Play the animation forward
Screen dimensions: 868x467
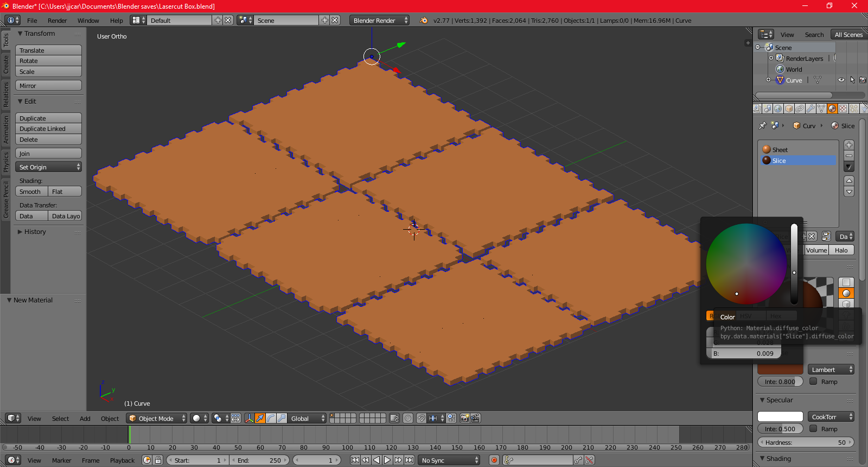click(x=387, y=460)
